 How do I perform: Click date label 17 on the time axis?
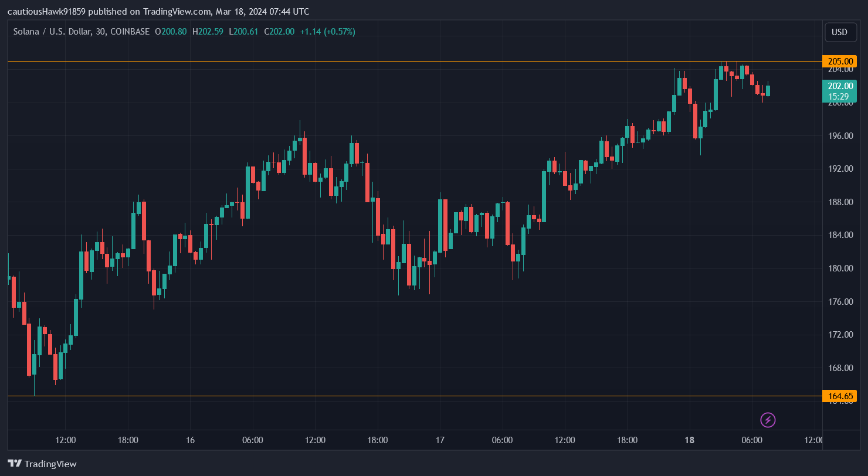(x=440, y=440)
